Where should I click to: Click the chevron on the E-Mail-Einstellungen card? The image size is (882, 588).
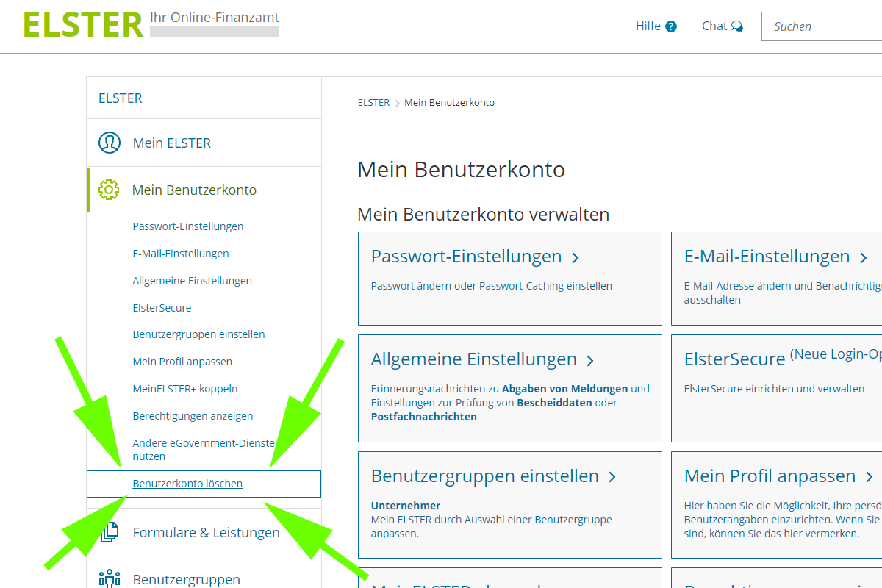864,258
